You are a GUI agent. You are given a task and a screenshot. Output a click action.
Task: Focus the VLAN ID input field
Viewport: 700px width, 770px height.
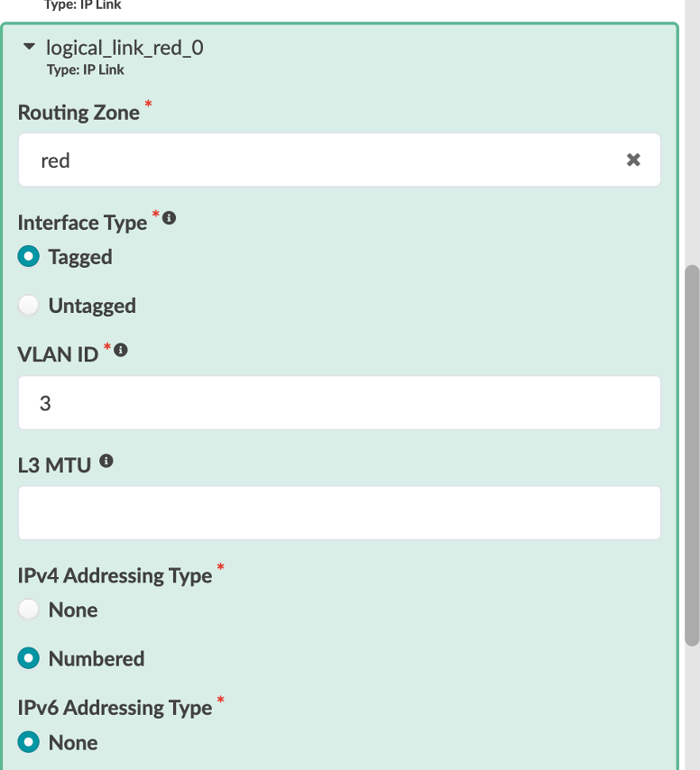(x=339, y=403)
